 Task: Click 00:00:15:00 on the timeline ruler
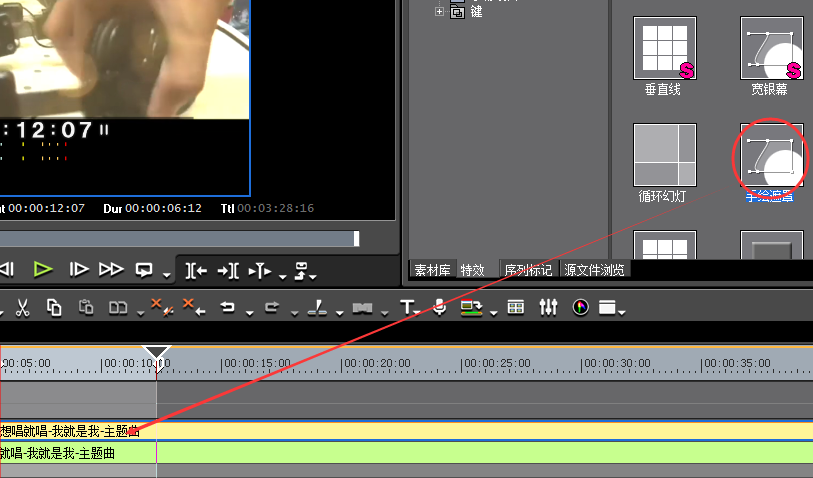tap(257, 363)
